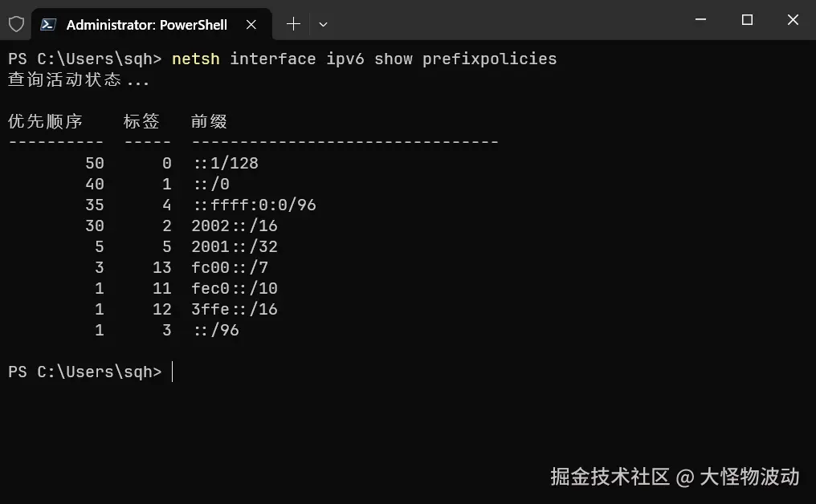The image size is (816, 504).
Task: Select the Administrator: PowerShell tab
Action: (146, 24)
